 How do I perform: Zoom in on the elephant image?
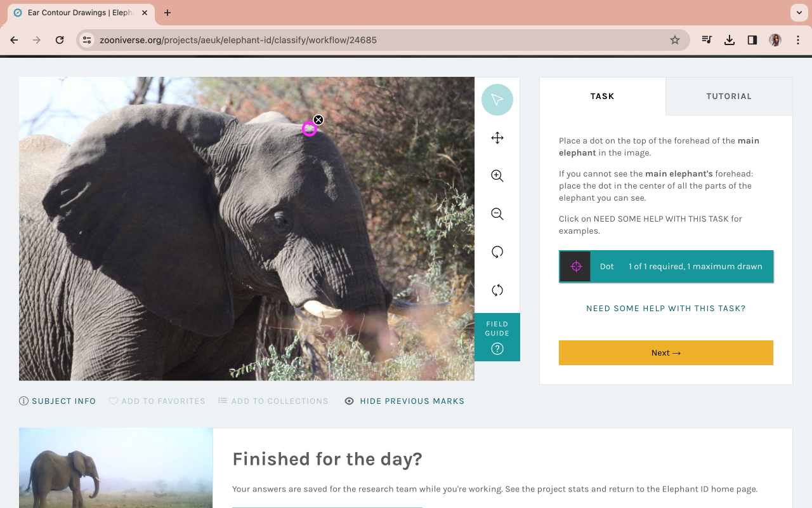click(x=497, y=176)
